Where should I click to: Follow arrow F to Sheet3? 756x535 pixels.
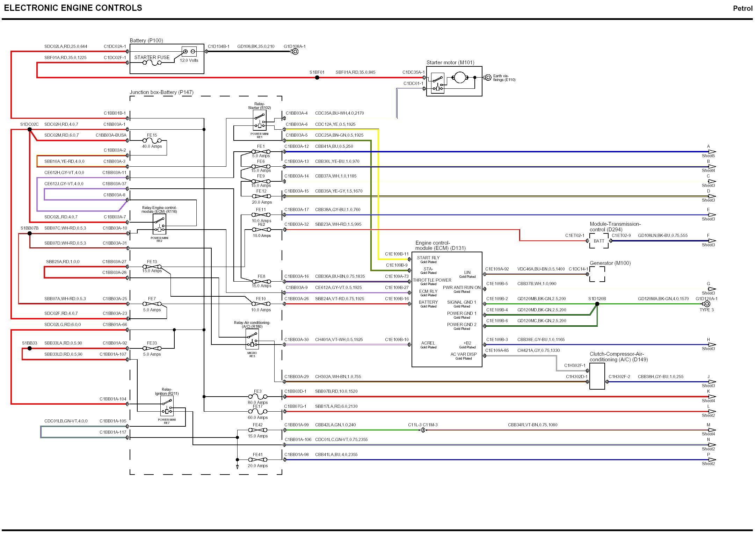[x=711, y=241]
